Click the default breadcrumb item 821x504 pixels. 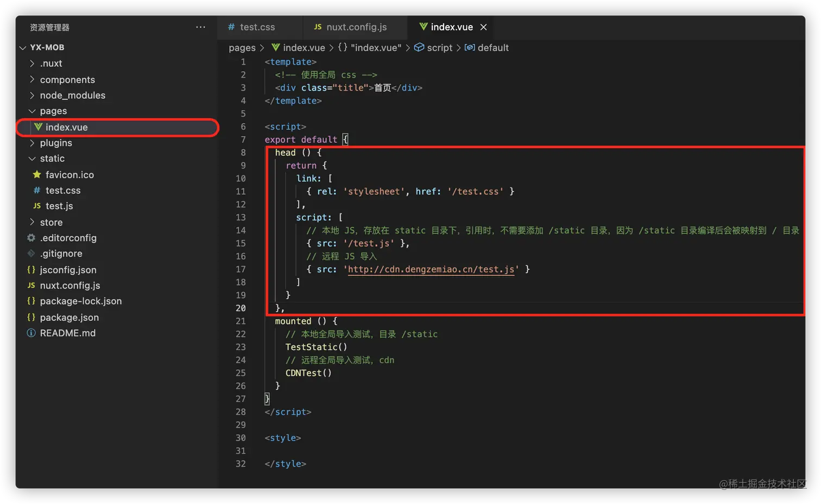493,48
